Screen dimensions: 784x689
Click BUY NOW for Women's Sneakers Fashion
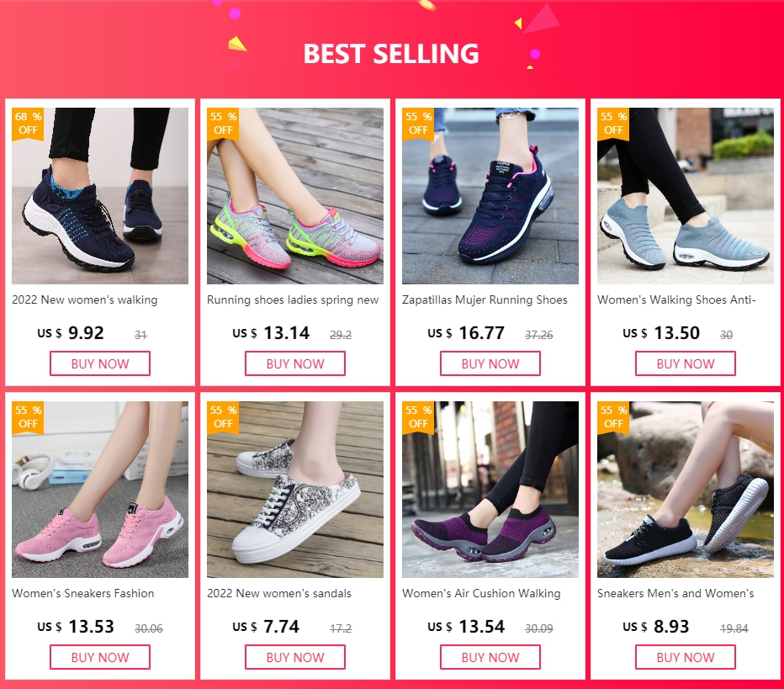[100, 657]
